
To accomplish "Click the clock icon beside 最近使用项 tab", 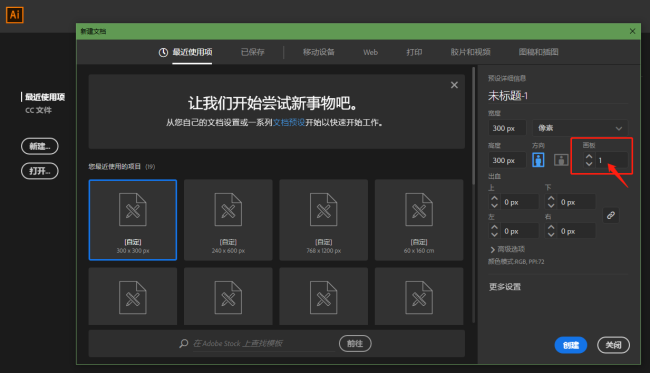I will (163, 52).
